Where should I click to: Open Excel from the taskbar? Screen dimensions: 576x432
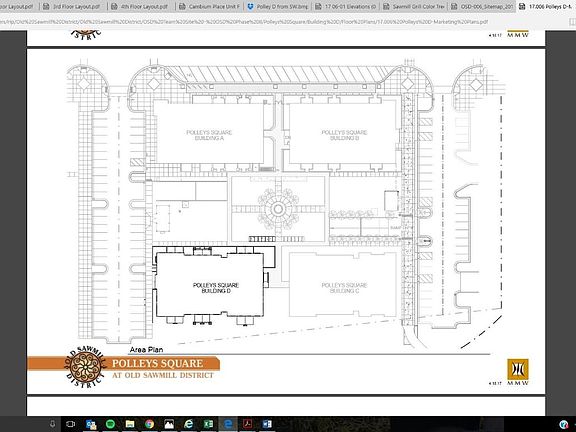[x=208, y=424]
